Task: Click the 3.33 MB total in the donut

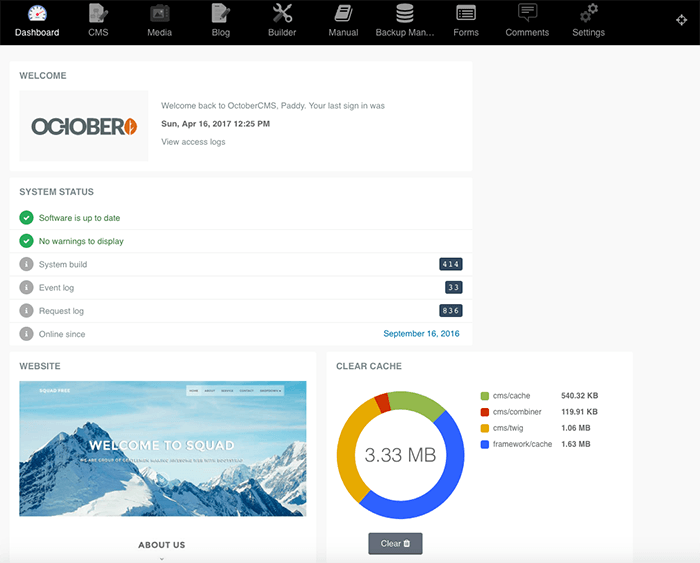Action: coord(400,455)
